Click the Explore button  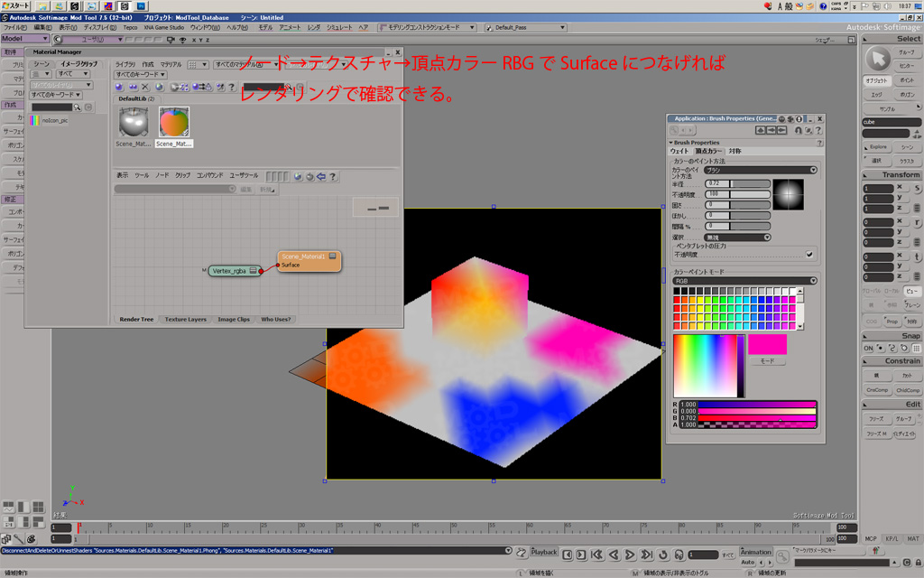coord(878,147)
